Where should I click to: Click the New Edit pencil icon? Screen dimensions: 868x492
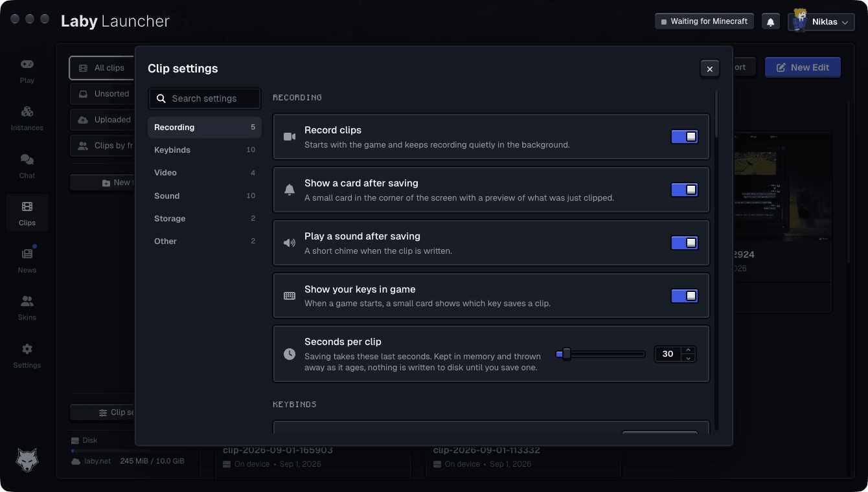coord(781,67)
